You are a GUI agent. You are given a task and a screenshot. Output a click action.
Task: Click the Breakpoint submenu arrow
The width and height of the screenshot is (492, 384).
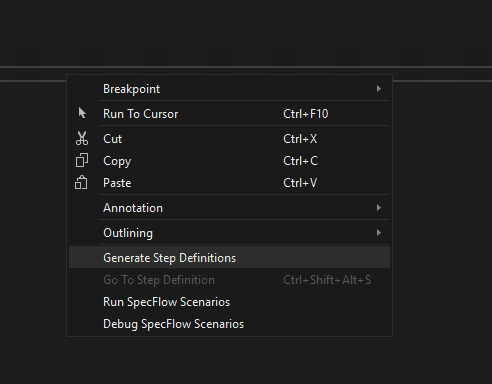(x=378, y=89)
